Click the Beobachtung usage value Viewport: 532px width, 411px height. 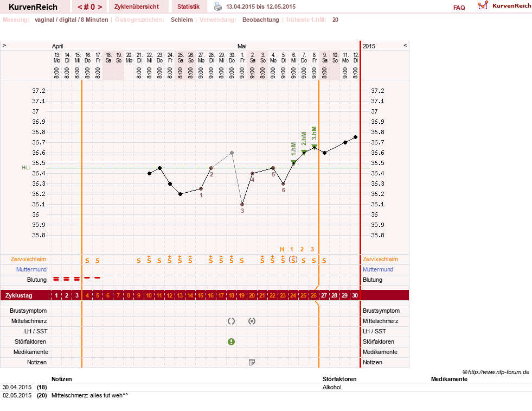[260, 20]
